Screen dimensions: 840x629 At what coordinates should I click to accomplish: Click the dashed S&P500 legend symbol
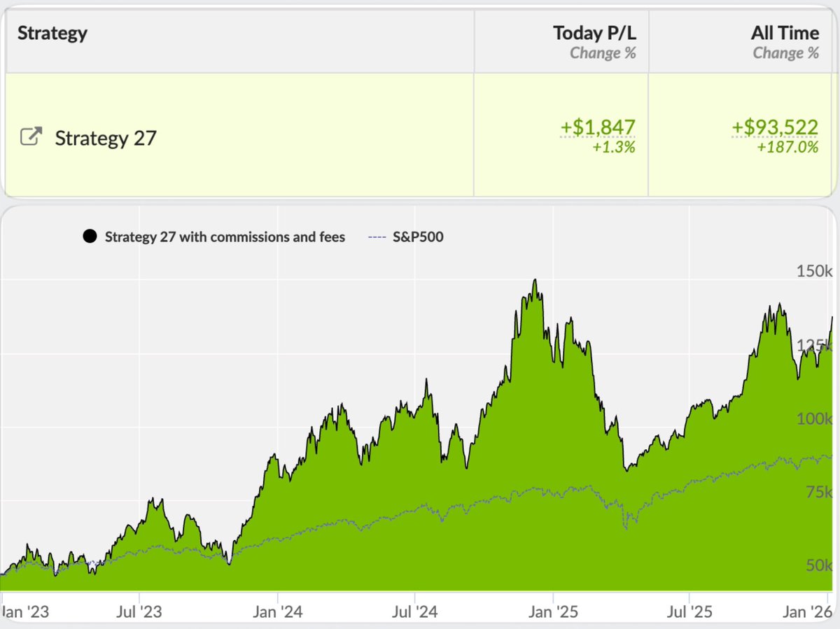pyautogui.click(x=377, y=236)
